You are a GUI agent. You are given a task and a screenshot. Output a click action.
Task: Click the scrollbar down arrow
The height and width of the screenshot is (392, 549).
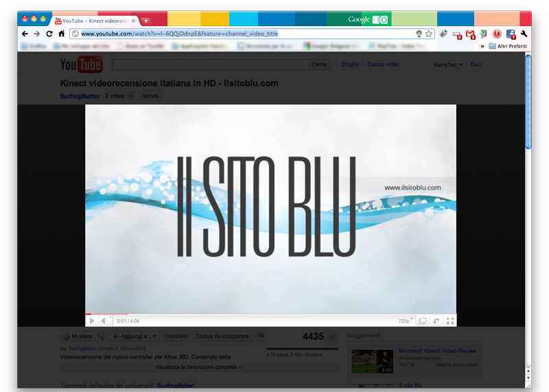(x=528, y=378)
